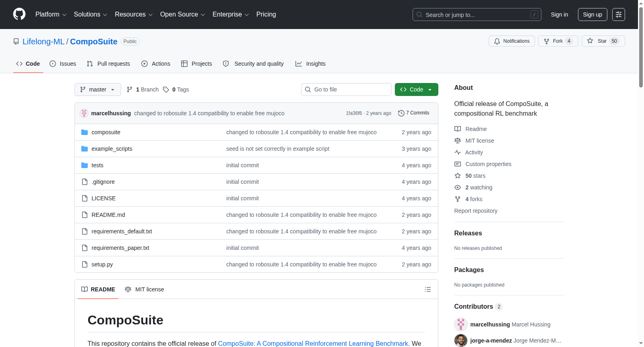Expand the Resources menu

tap(134, 15)
